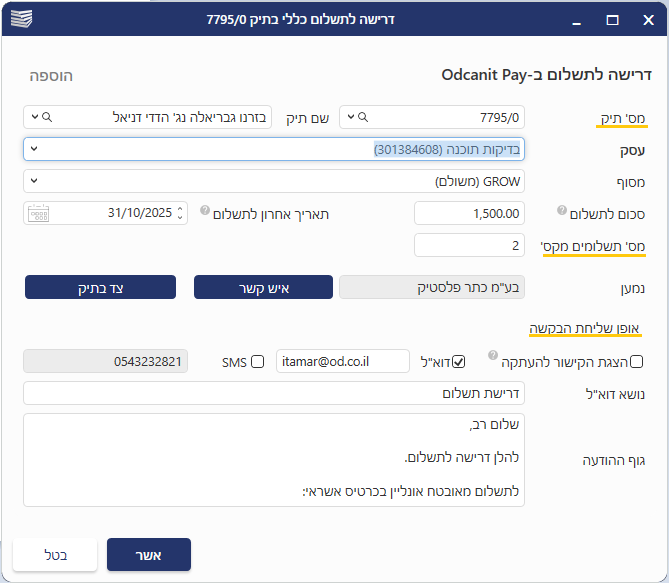The image size is (669, 583).
Task: Cancel the dialog with 'בטל'
Action: coord(55,555)
